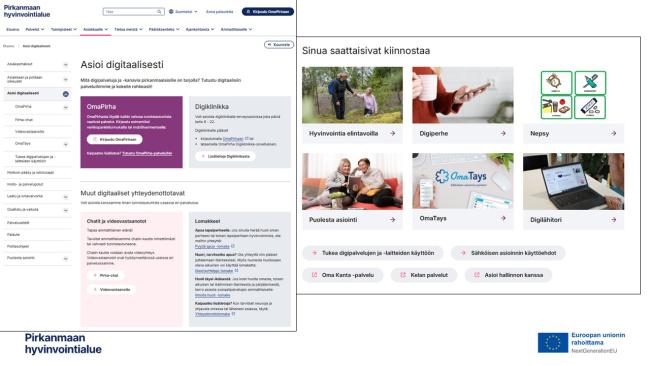Screen dimensions: 650x366
Task: Click the search magnifier icon in header
Action: point(159,12)
